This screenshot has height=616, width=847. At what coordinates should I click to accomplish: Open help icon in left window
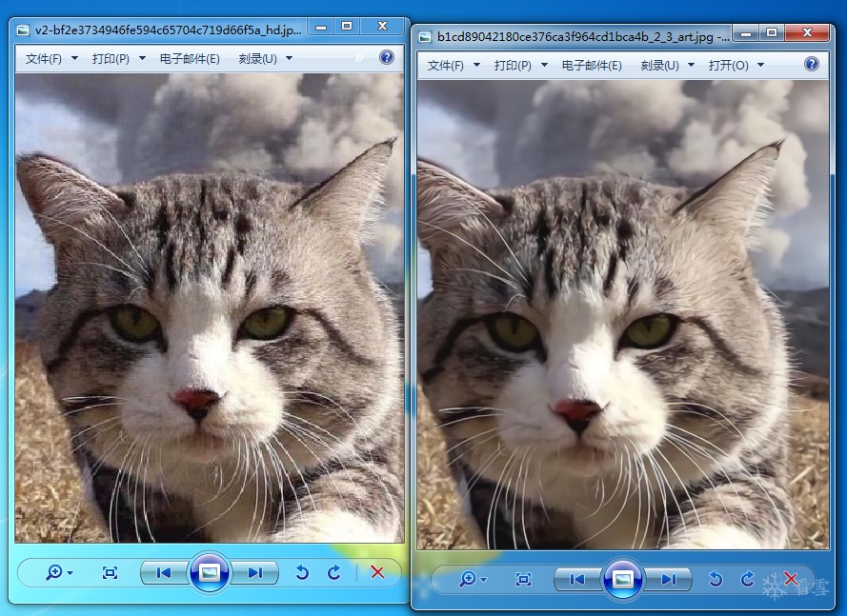(x=387, y=57)
